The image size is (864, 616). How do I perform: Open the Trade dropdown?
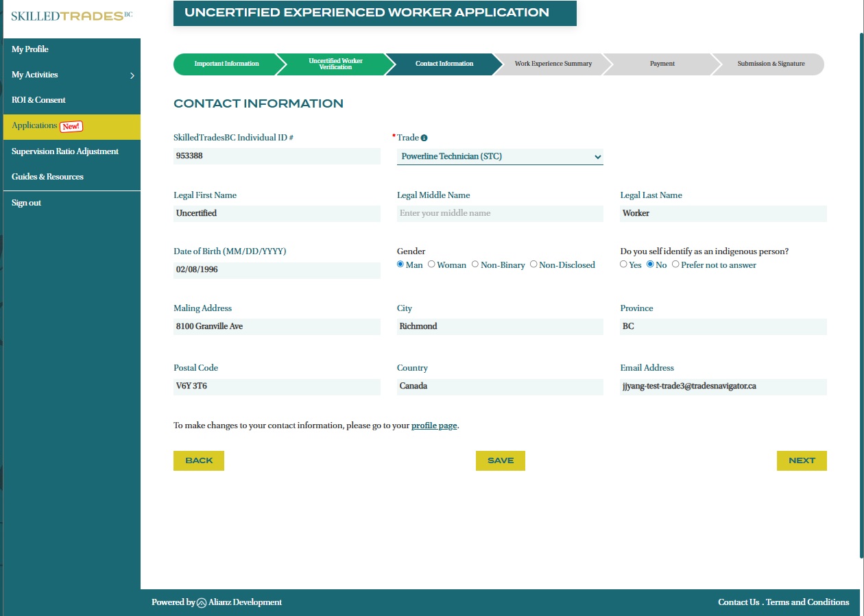pos(500,157)
